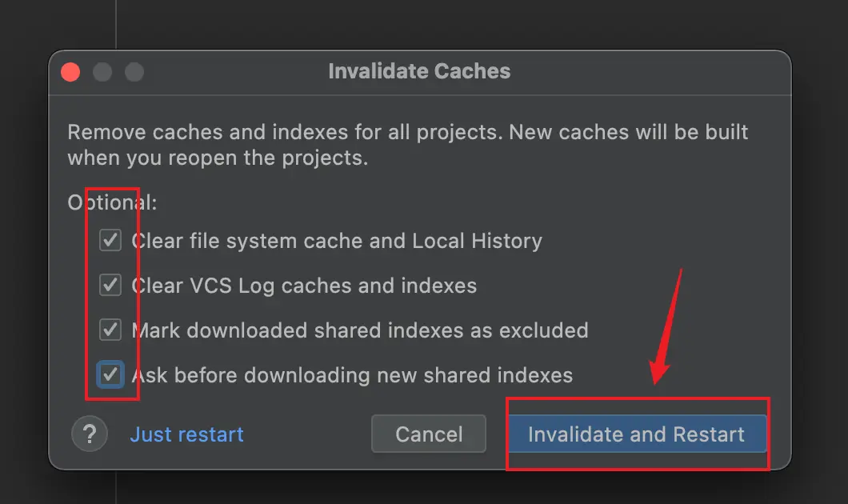The height and width of the screenshot is (504, 848).
Task: Click 'Ask before downloading new shared indexes' text
Action: tap(352, 375)
